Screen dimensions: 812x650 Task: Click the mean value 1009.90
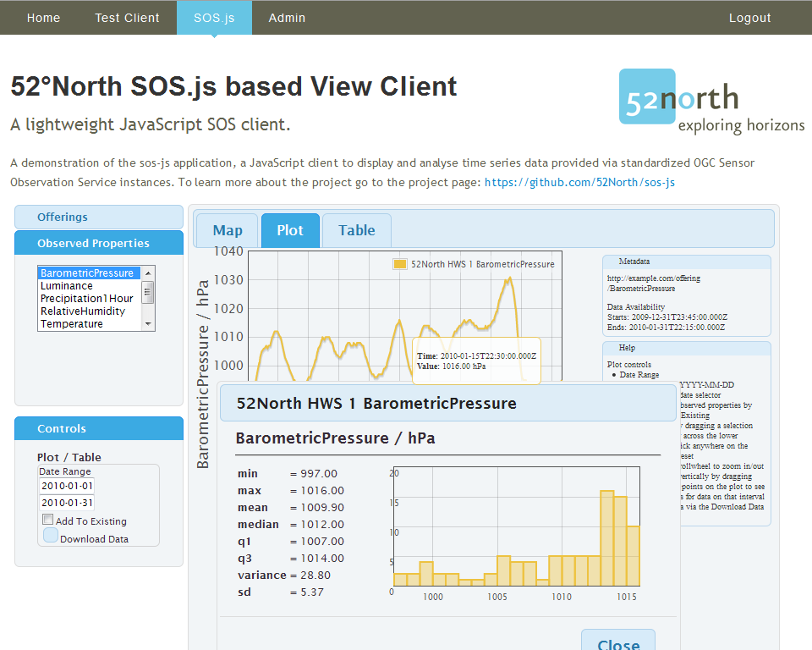(x=322, y=508)
